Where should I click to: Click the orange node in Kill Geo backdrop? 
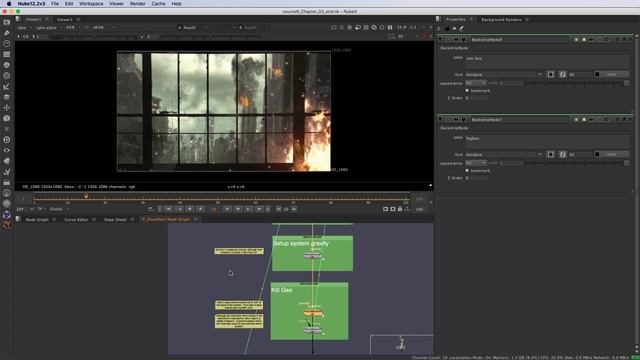click(313, 313)
